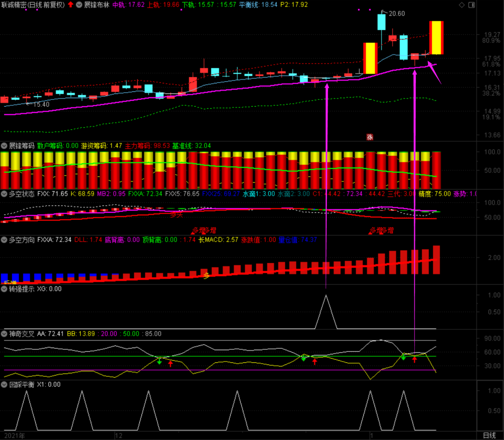Click the K: 68.59 value

point(82,194)
